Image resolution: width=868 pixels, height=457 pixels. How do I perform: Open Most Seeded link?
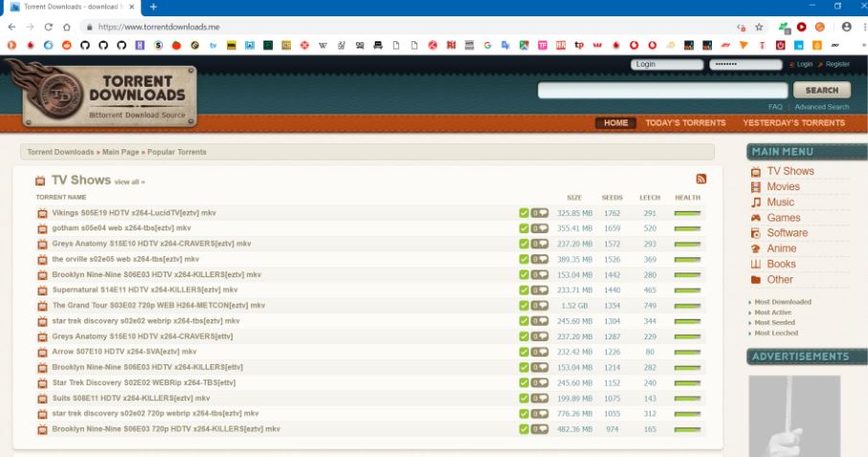(x=774, y=322)
